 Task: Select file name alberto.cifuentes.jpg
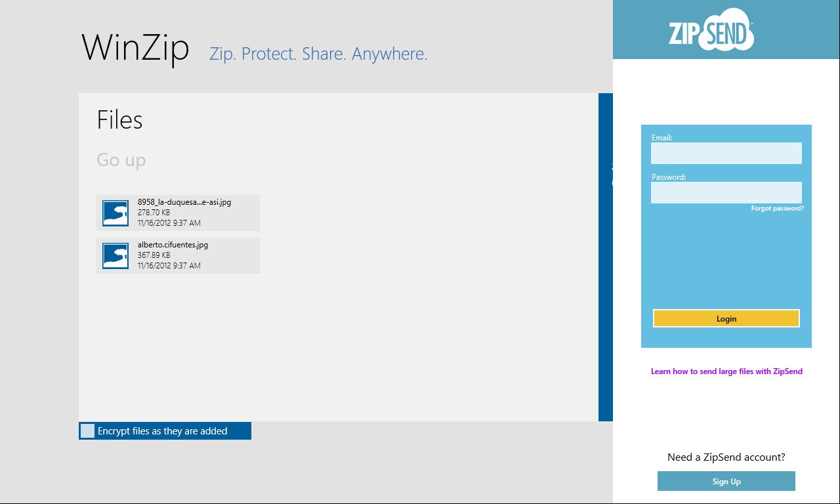coord(173,245)
